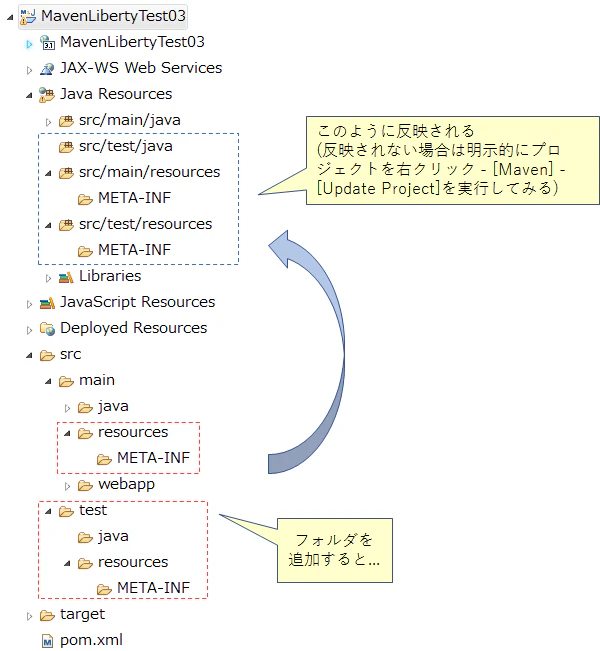600x651 pixels.
Task: Click the META-INF folder icon beneath src/main/resources
Action: (85, 199)
